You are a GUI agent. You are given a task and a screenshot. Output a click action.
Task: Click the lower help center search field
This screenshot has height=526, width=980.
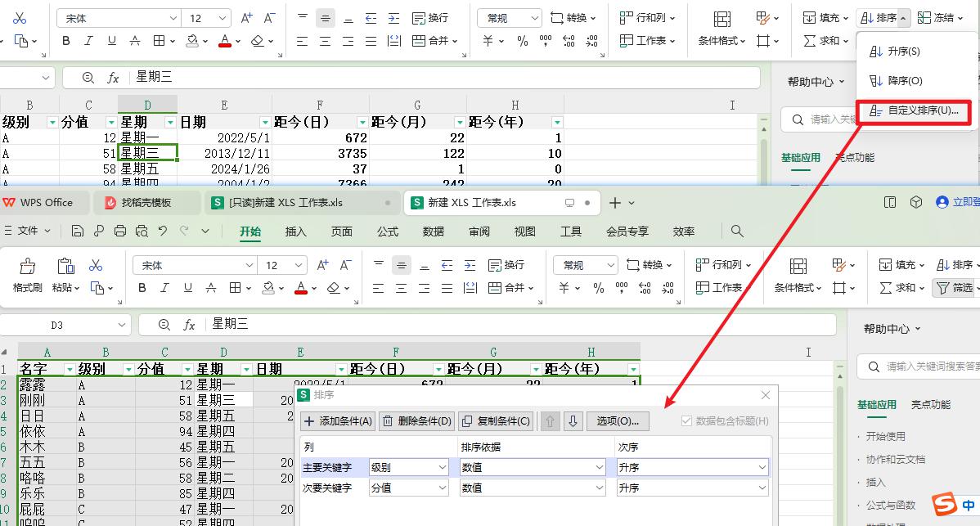pos(919,366)
